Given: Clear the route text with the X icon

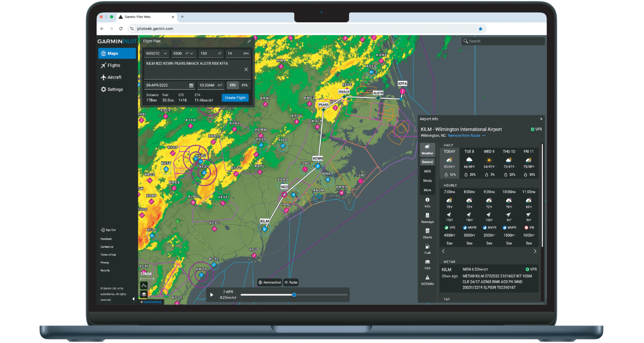Looking at the screenshot, I should click(246, 69).
